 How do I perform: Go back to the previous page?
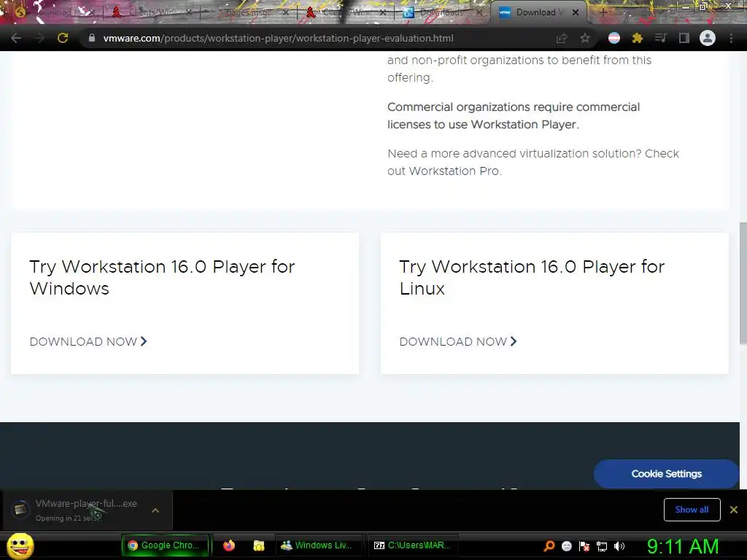[x=16, y=38]
